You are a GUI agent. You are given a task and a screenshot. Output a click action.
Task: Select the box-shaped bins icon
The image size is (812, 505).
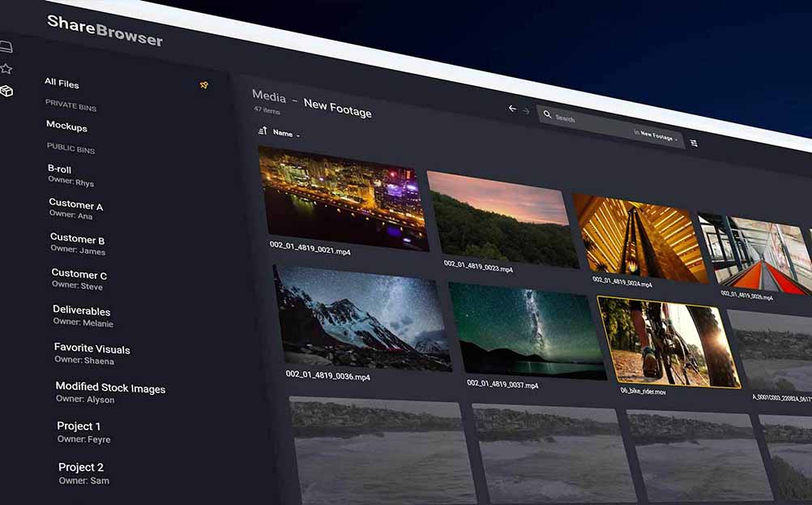[6, 91]
